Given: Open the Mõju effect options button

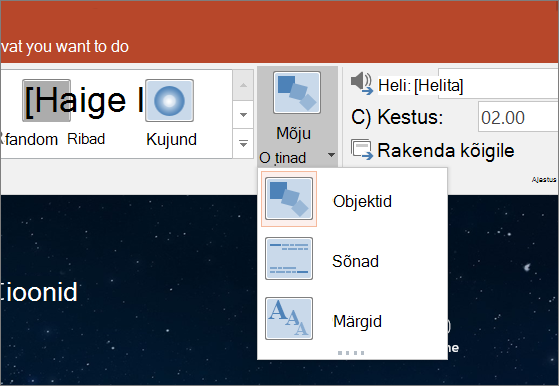Looking at the screenshot, I should tap(297, 116).
